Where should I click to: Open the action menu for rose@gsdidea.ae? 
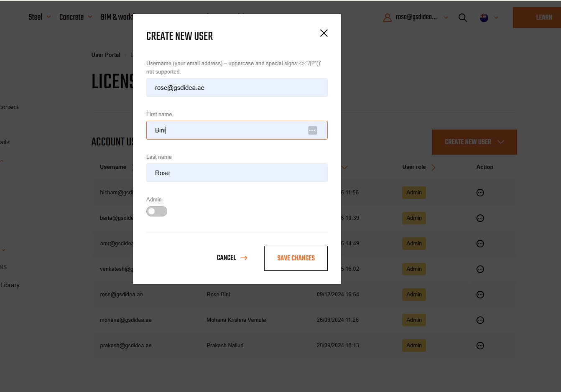coord(480,294)
